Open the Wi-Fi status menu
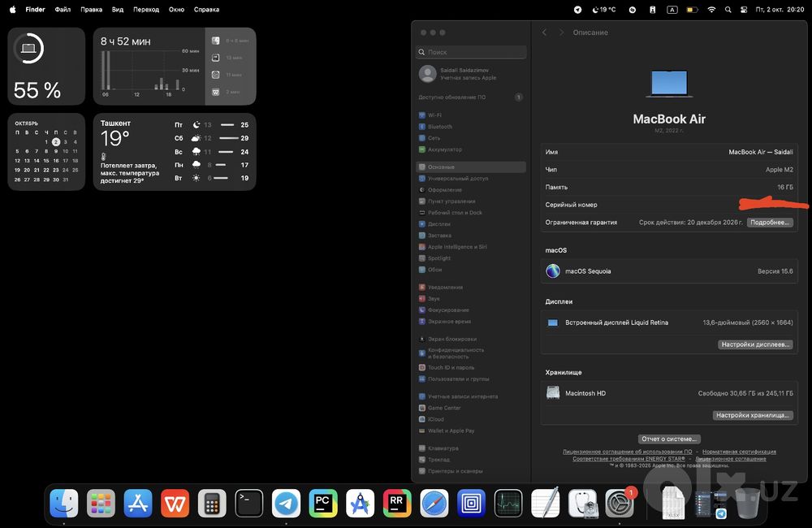The height and width of the screenshot is (528, 812). 711,9
